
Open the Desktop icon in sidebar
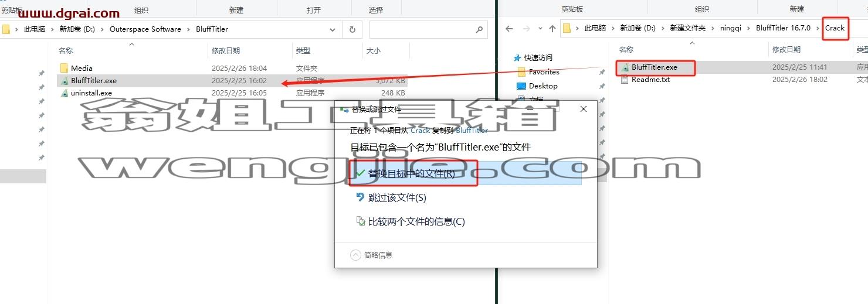521,86
